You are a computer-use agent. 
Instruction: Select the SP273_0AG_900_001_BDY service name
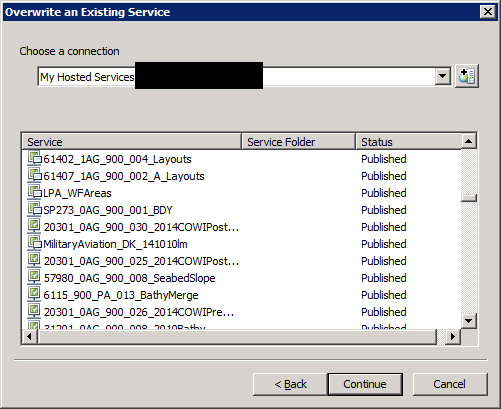click(108, 210)
